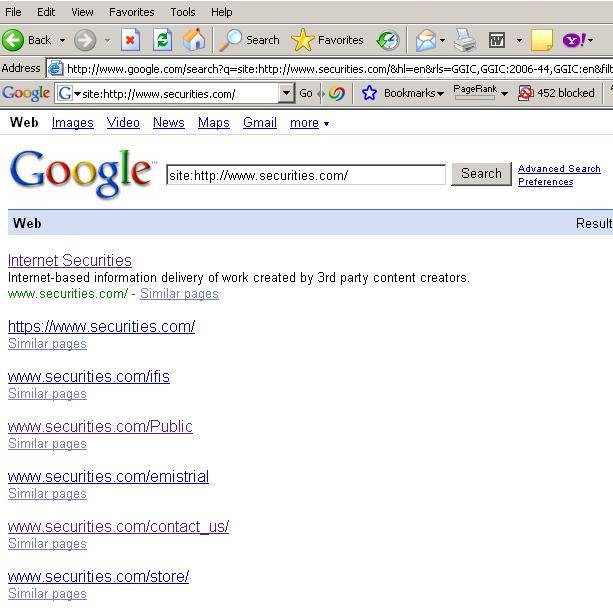The image size is (613, 613).
Task: Go to the Home page icon
Action: point(194,40)
